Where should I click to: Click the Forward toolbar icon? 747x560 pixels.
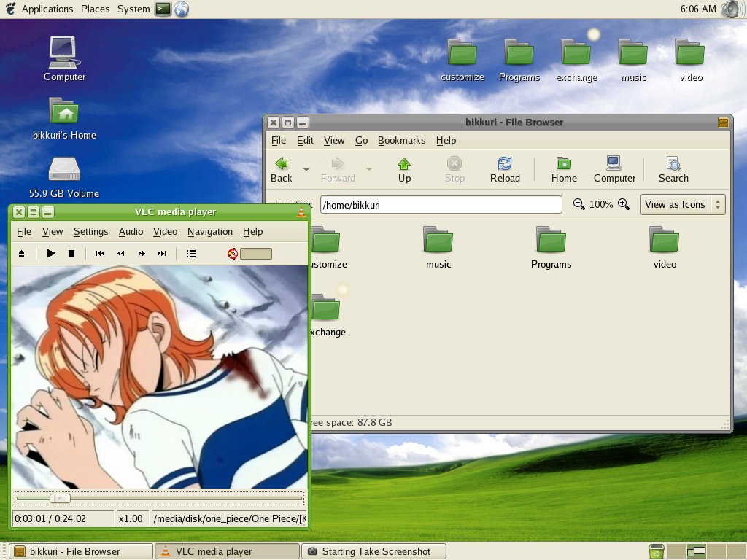pyautogui.click(x=338, y=170)
